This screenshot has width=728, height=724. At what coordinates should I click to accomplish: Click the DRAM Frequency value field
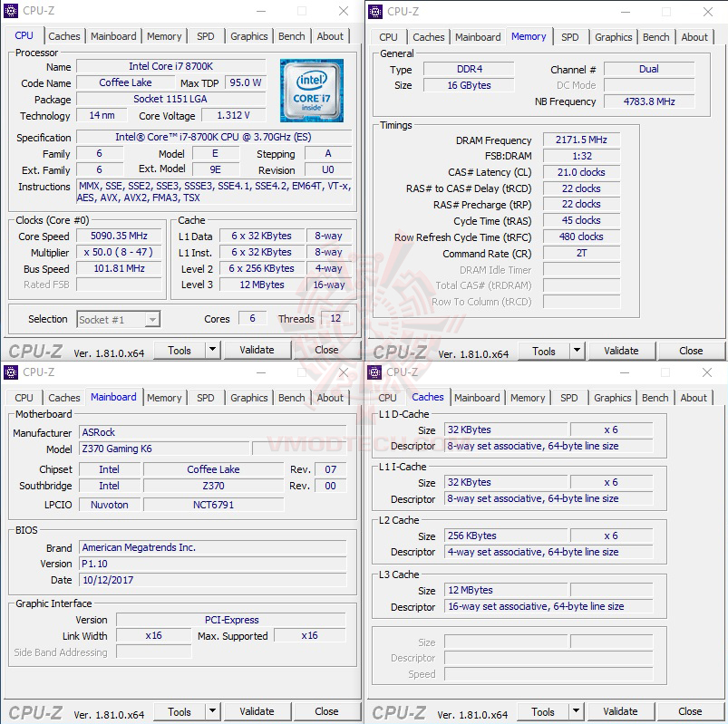[580, 140]
